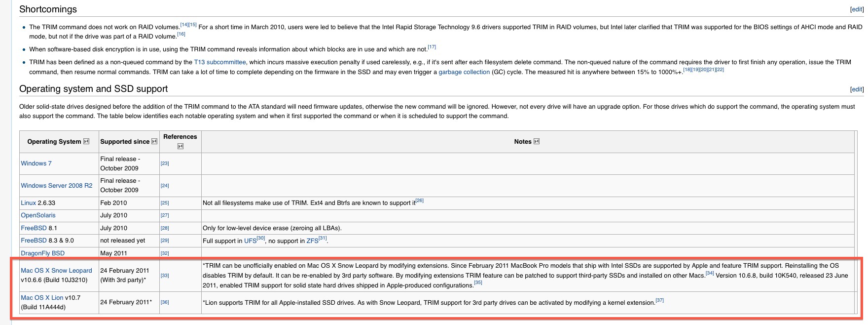
Task: Open reference [28] in FreeBSD 8.1 row
Action: [165, 228]
